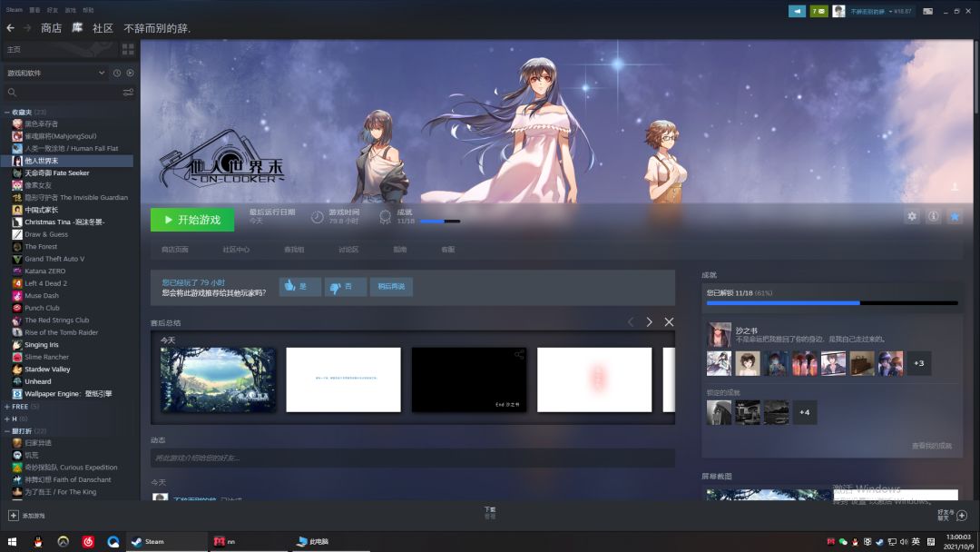Show +4 more locked achievements
Viewport: 980px width, 552px height.
pos(804,412)
